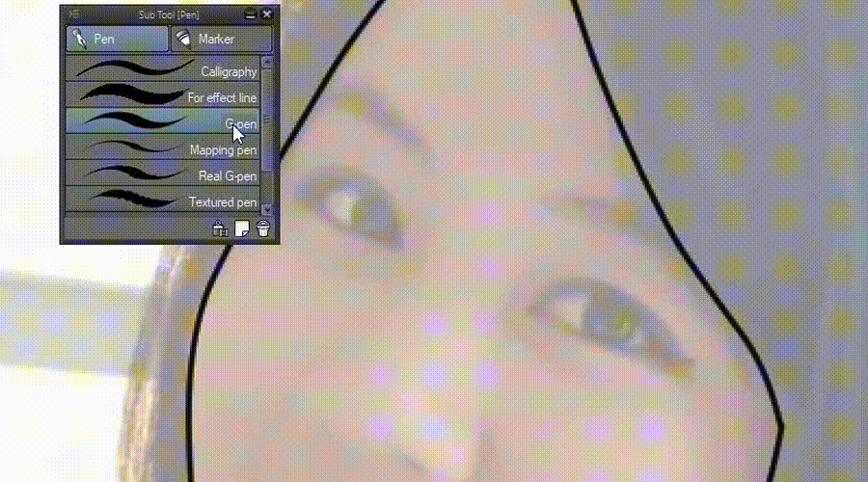
Task: Delete the selected sub tool
Action: point(263,228)
